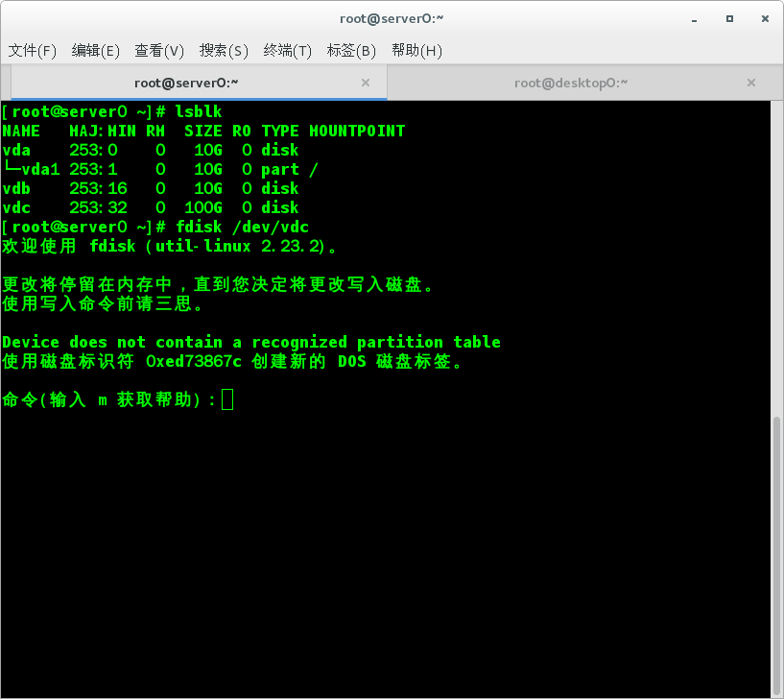Open the 帮助(H) menu
The image size is (784, 699).
pos(416,51)
